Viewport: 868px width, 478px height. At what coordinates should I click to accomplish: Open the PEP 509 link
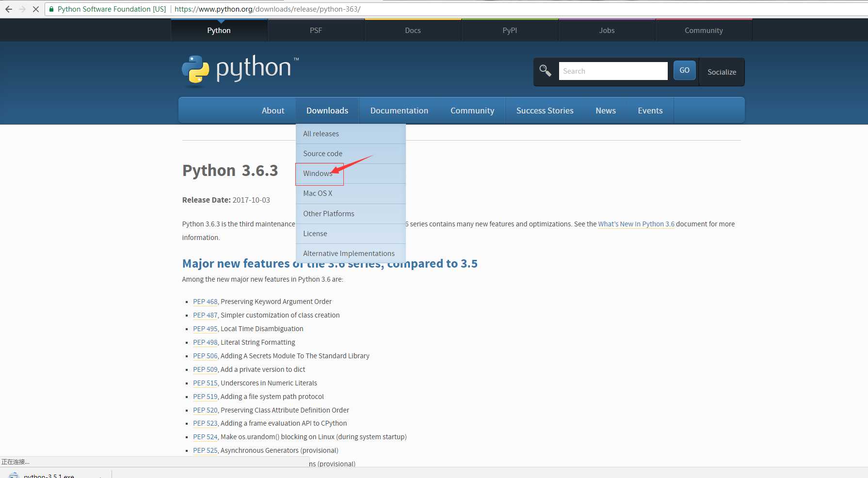pyautogui.click(x=205, y=369)
